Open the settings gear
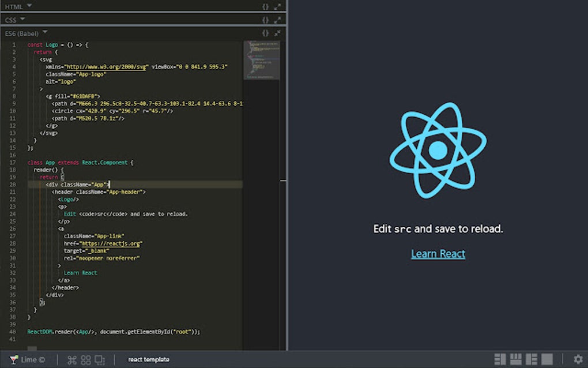 (578, 359)
